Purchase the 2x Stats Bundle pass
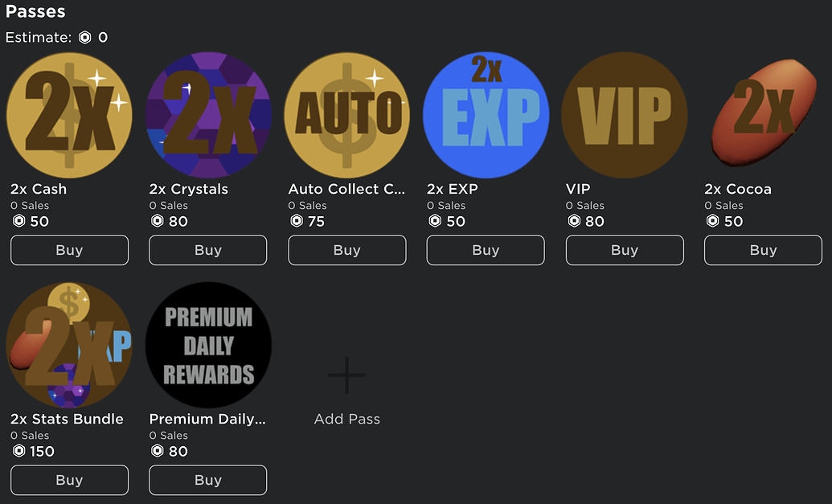 69,480
